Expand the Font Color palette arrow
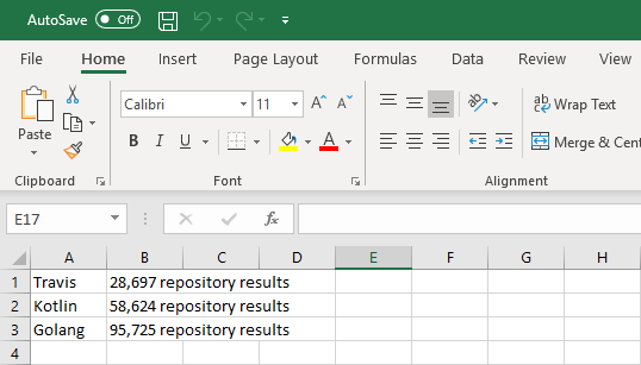Image resolution: width=641 pixels, height=365 pixels. click(348, 142)
